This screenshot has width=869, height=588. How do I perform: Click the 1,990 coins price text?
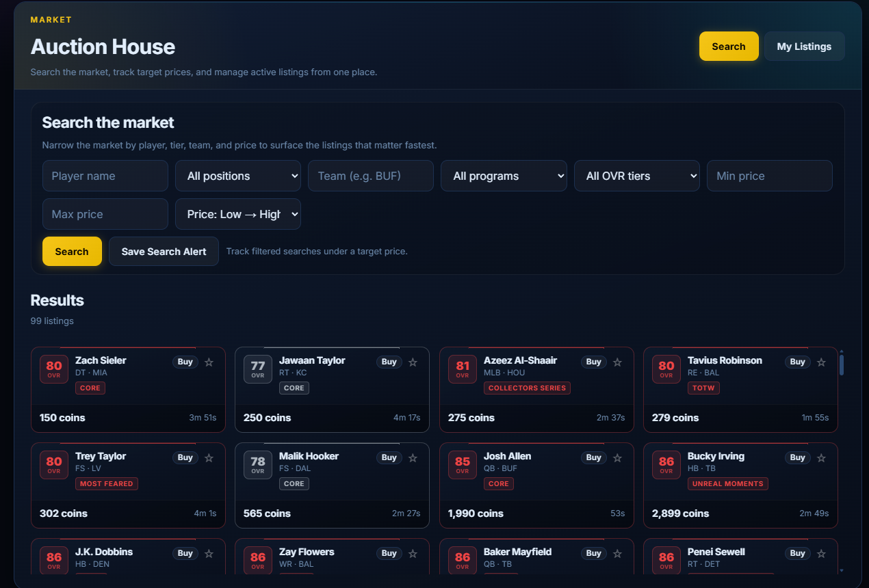pyautogui.click(x=476, y=513)
